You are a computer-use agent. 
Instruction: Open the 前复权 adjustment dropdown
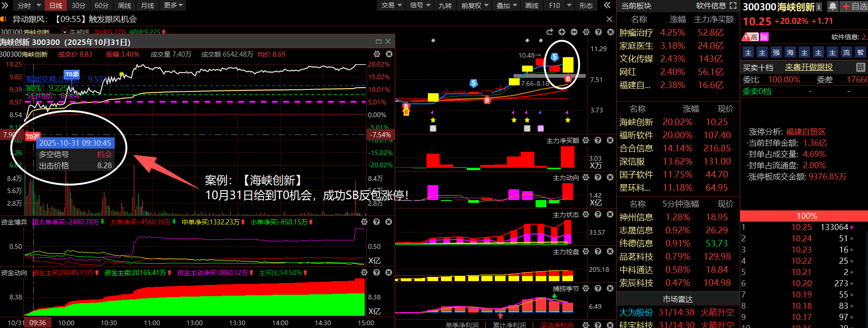475,5
